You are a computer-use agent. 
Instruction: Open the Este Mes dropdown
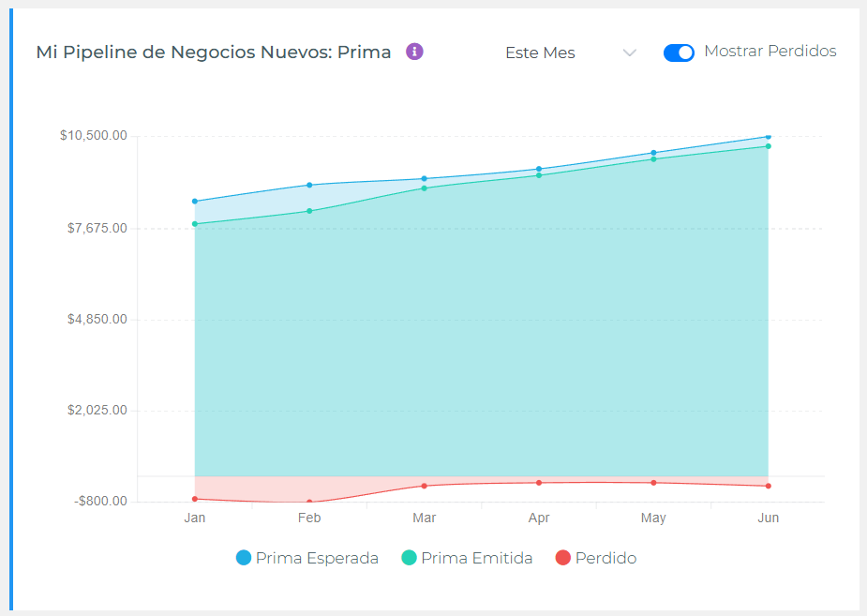[x=540, y=53]
